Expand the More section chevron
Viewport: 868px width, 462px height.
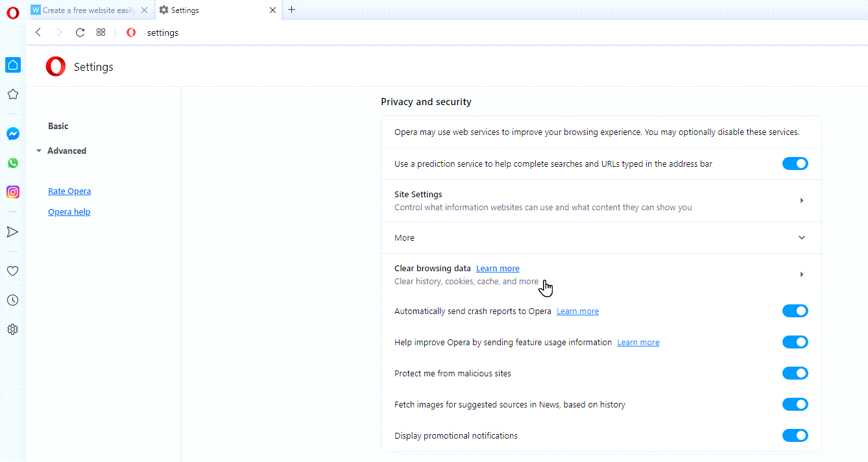click(x=802, y=237)
